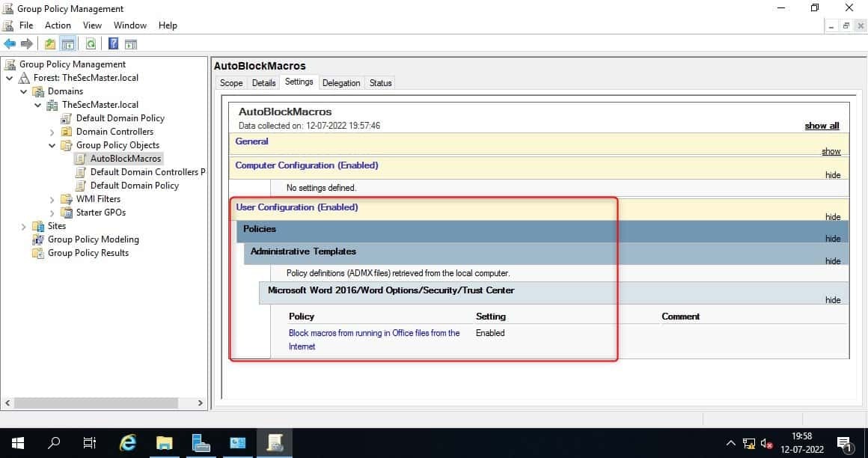Click the Sites folder icon in the tree
Viewport: 868px width, 458px height.
[x=38, y=226]
